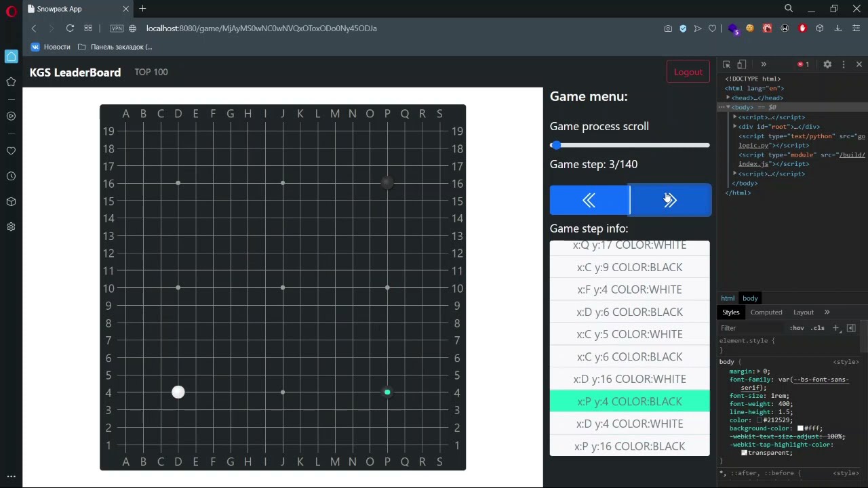Reload the page with the refresh icon
Viewport: 868px width, 488px height.
click(x=70, y=28)
